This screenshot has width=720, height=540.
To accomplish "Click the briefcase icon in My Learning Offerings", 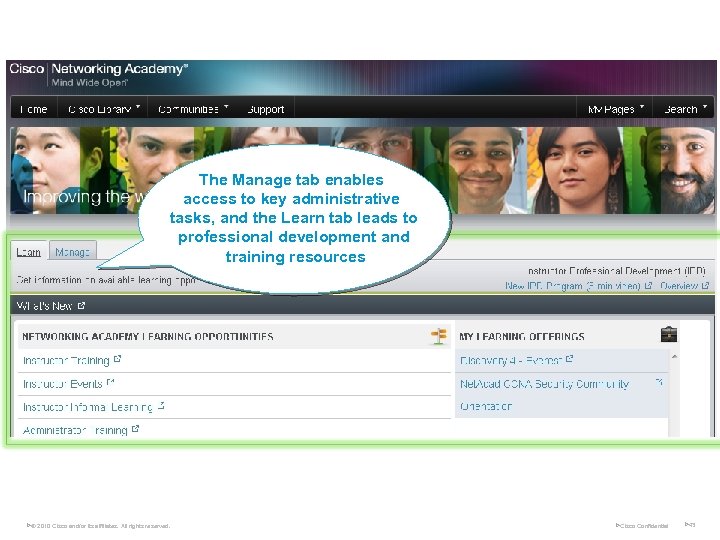I will pyautogui.click(x=669, y=334).
